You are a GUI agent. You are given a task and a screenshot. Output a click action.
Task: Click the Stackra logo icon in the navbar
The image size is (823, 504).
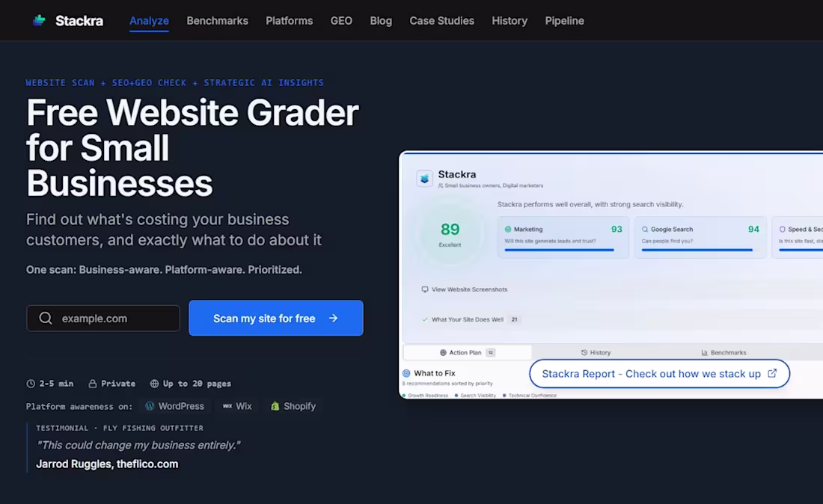point(39,20)
